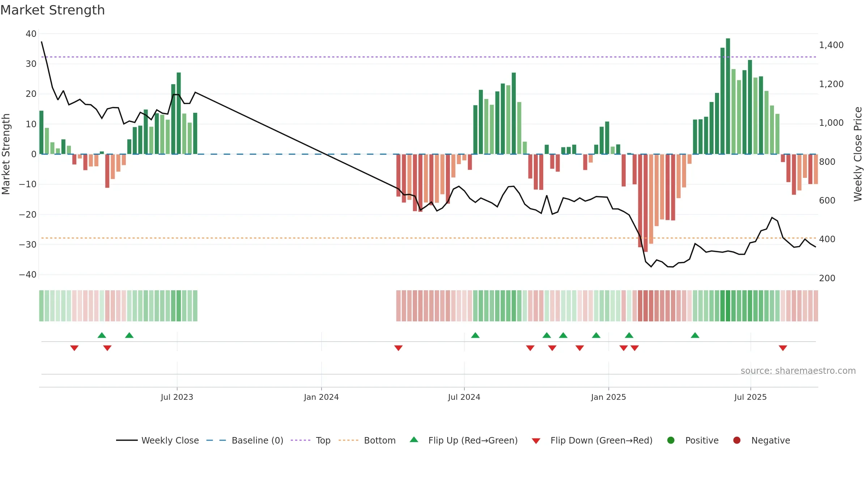Screen dimensions: 868x488
Task: Click the 1,200 tick on price axis
Action: point(831,84)
